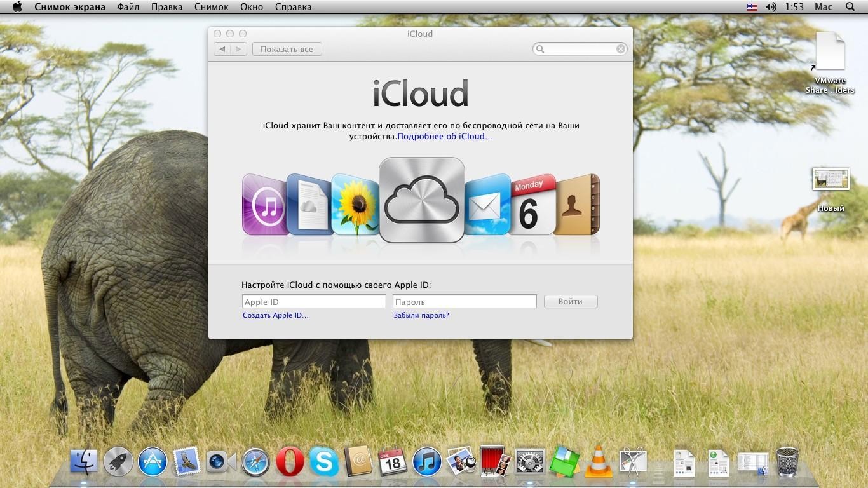
Task: Open the 'Снимок' menu
Action: point(212,7)
